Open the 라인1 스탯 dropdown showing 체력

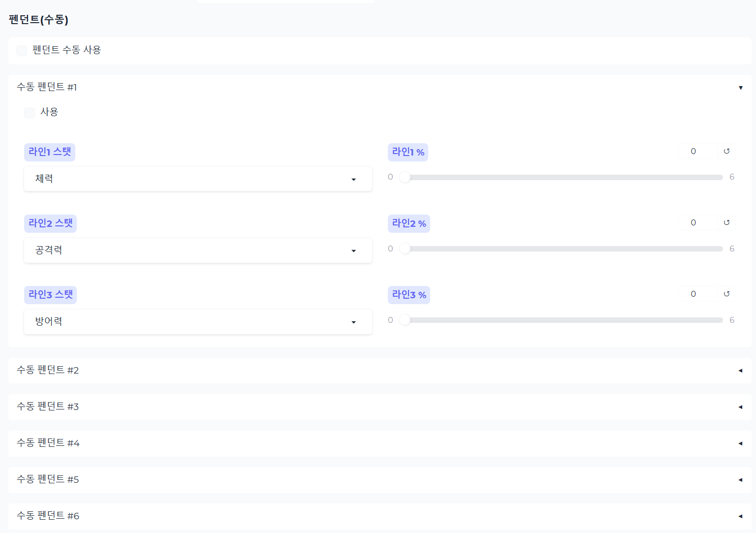pos(198,179)
